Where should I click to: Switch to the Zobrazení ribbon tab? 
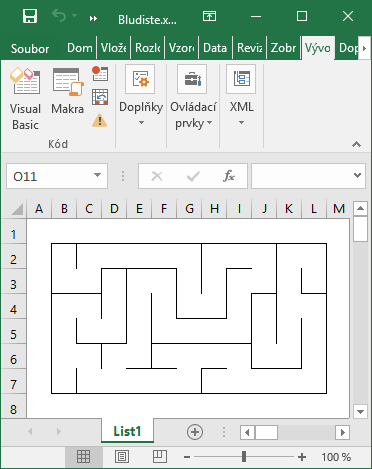(x=283, y=48)
